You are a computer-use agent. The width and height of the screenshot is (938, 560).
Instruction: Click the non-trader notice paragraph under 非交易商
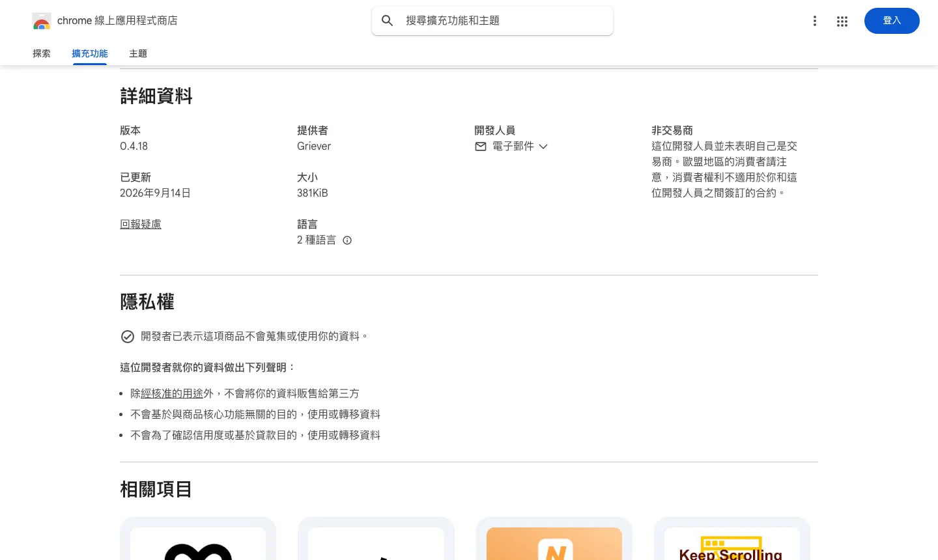click(724, 170)
